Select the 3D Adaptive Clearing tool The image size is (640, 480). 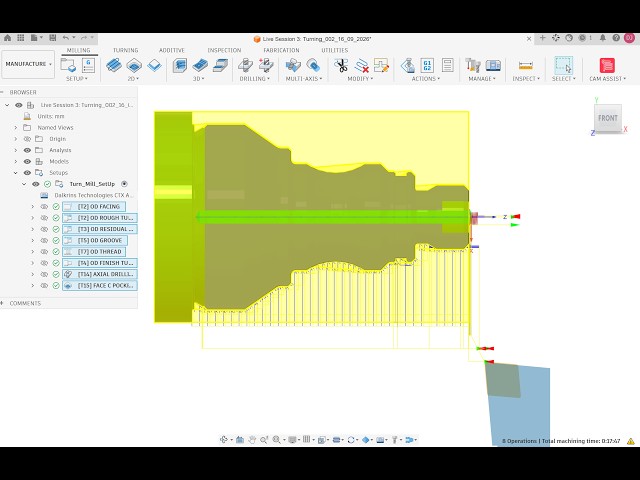tap(180, 65)
